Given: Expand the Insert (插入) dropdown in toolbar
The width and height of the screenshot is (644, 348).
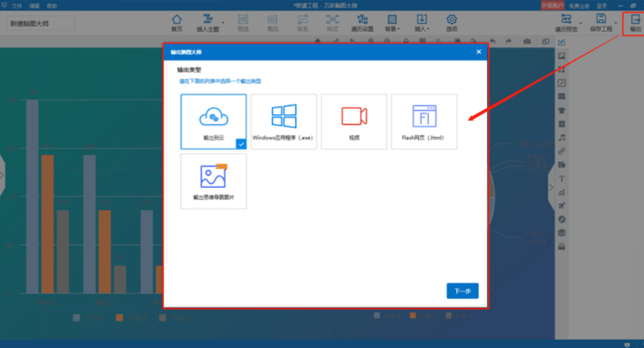Looking at the screenshot, I should (422, 22).
